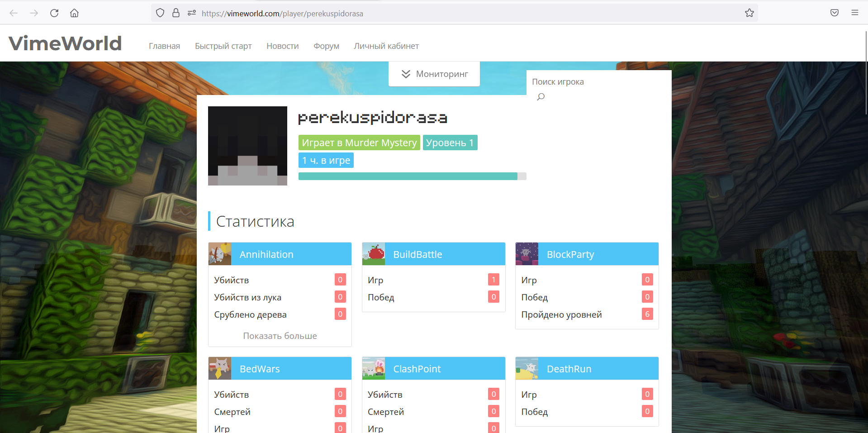Open the Форум menu item
868x433 pixels.
tap(326, 46)
